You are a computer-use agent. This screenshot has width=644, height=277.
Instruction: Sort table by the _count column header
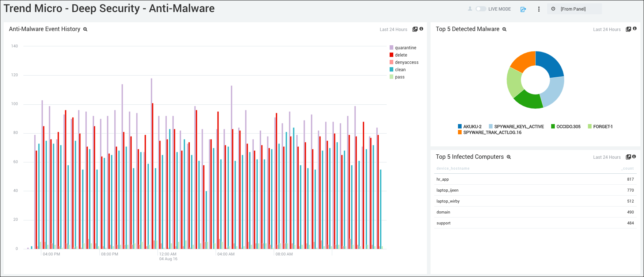point(628,169)
